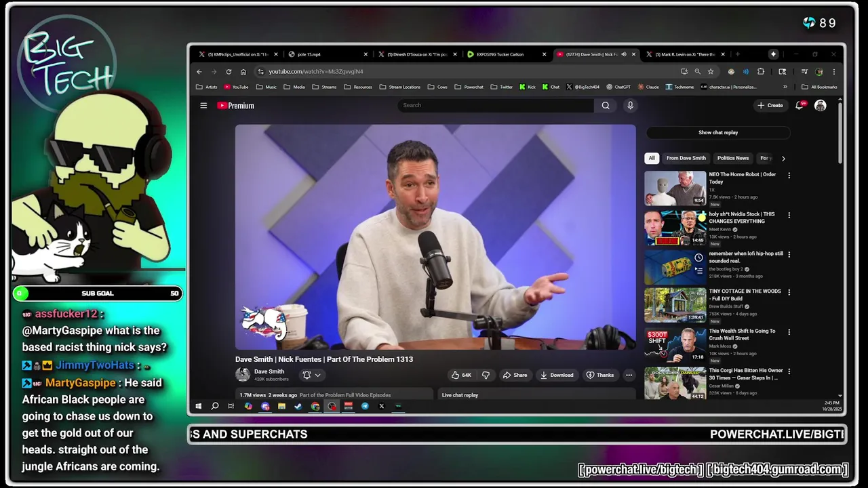868x488 pixels.
Task: Click the YouTube search input field
Action: point(496,105)
